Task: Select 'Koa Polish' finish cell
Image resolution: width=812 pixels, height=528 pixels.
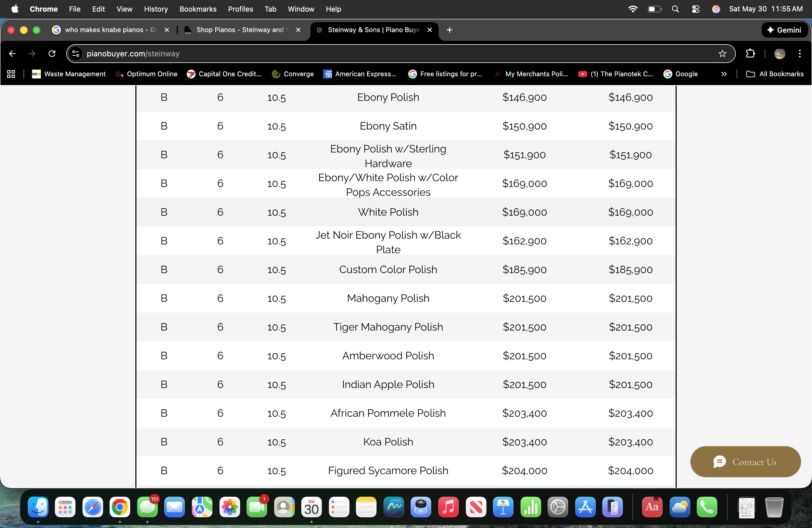Action: (388, 442)
